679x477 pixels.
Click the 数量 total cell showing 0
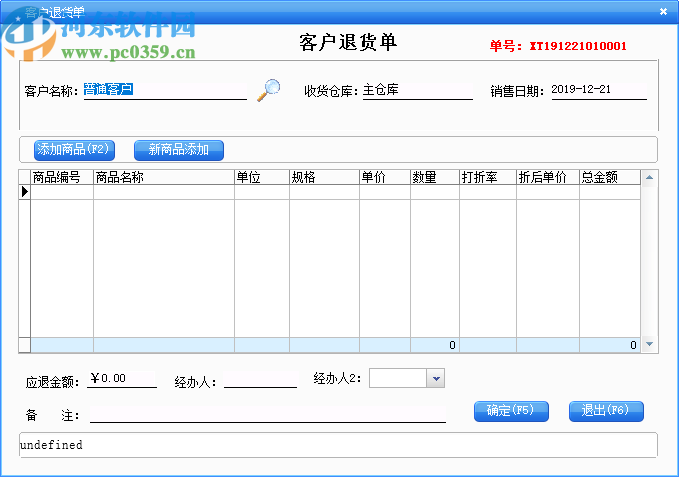(435, 345)
